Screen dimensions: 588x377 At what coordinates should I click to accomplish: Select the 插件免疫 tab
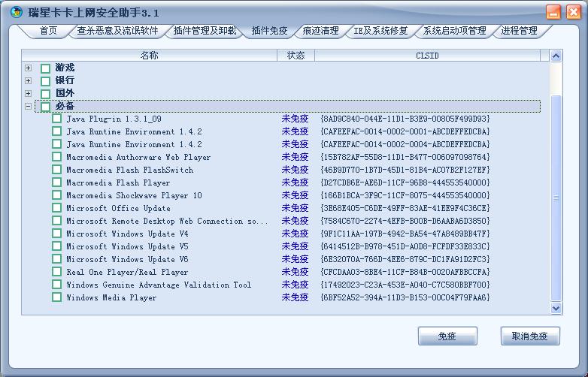[x=269, y=31]
